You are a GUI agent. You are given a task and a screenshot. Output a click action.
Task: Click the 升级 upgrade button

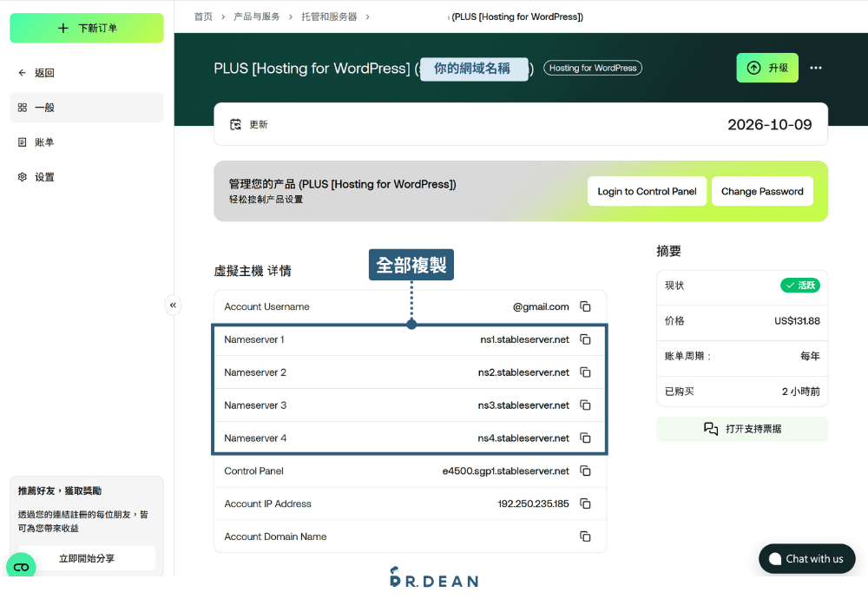pos(766,67)
